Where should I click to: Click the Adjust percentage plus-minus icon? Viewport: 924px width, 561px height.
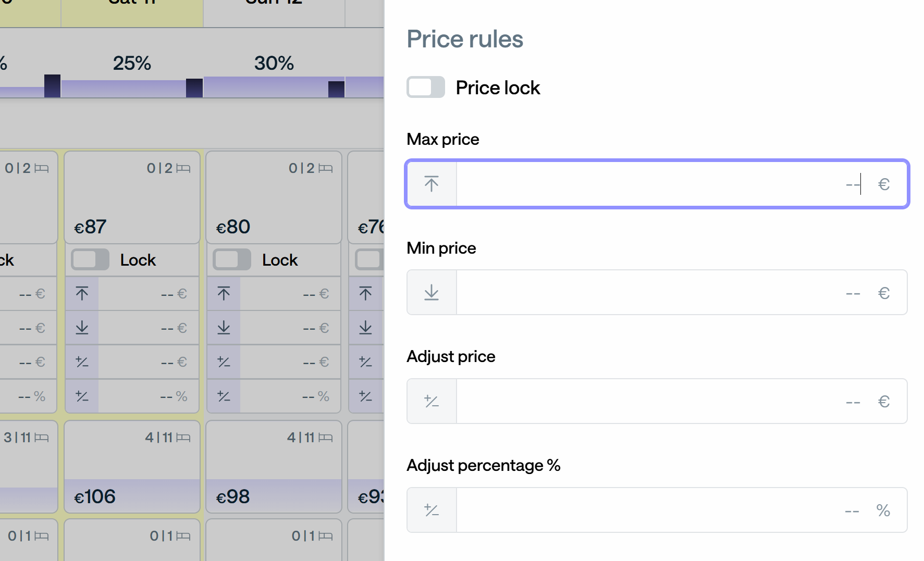point(432,510)
